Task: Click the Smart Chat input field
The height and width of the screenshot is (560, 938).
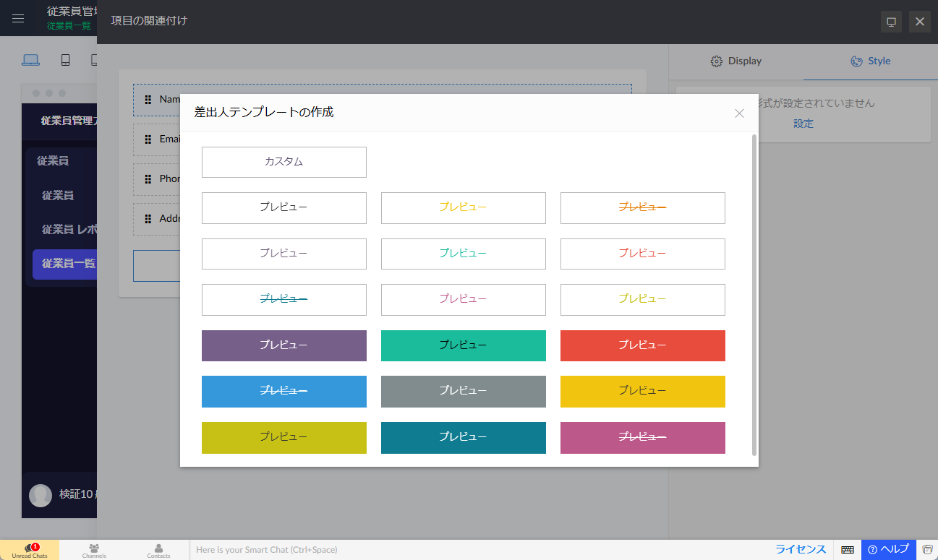Action: [x=477, y=550]
